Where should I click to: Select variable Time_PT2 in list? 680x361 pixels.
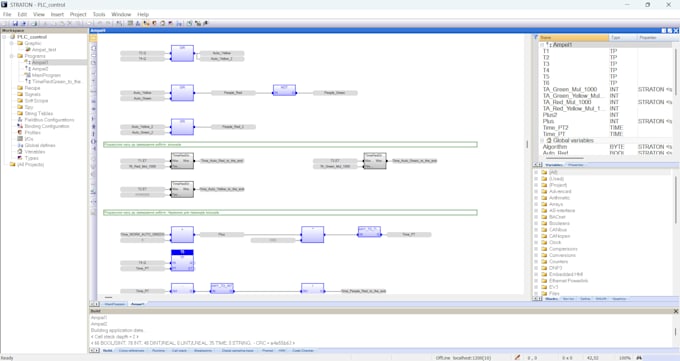click(555, 128)
